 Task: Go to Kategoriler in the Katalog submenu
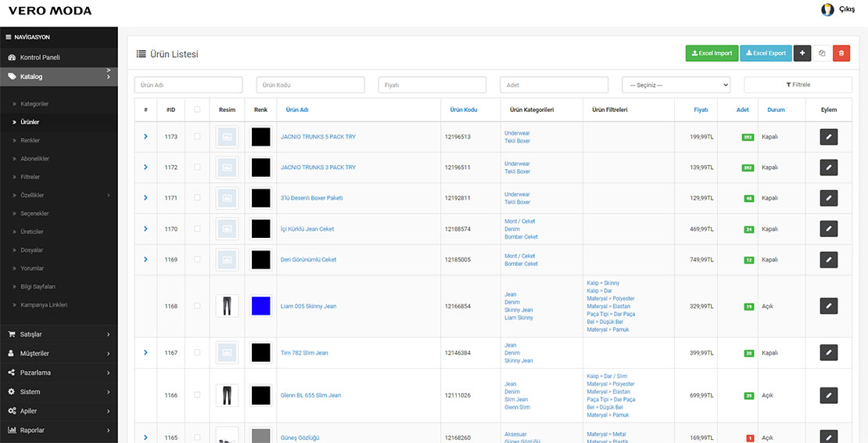click(x=35, y=104)
